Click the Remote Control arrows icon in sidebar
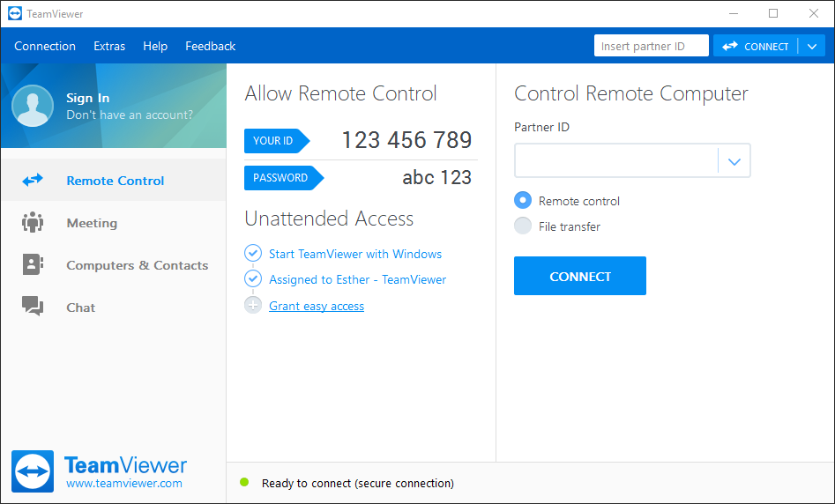Viewport: 835px width, 504px height. 33,181
